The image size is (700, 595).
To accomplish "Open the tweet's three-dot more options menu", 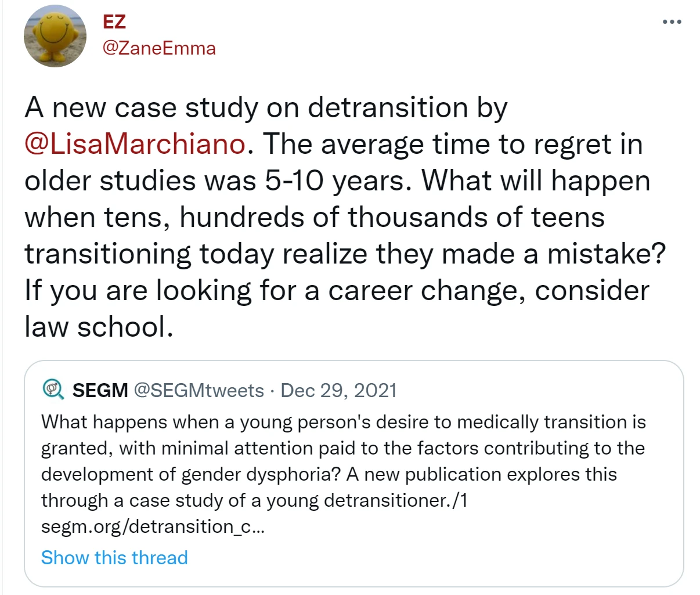I will (672, 22).
